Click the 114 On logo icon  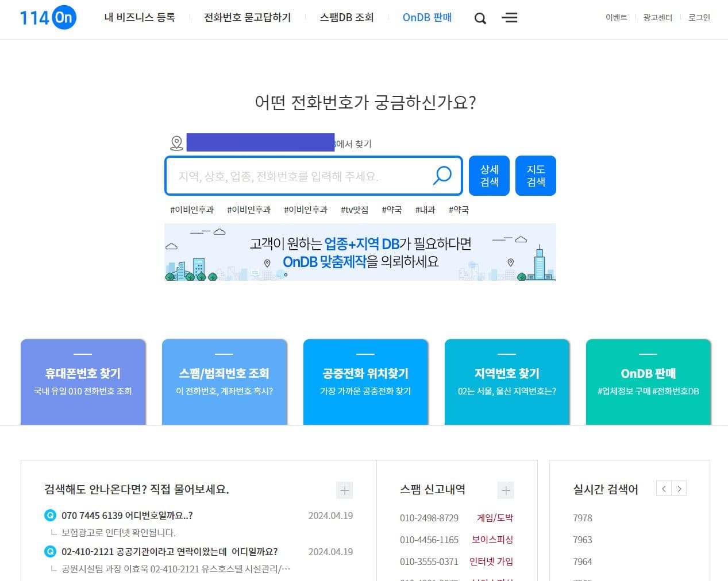tap(47, 17)
